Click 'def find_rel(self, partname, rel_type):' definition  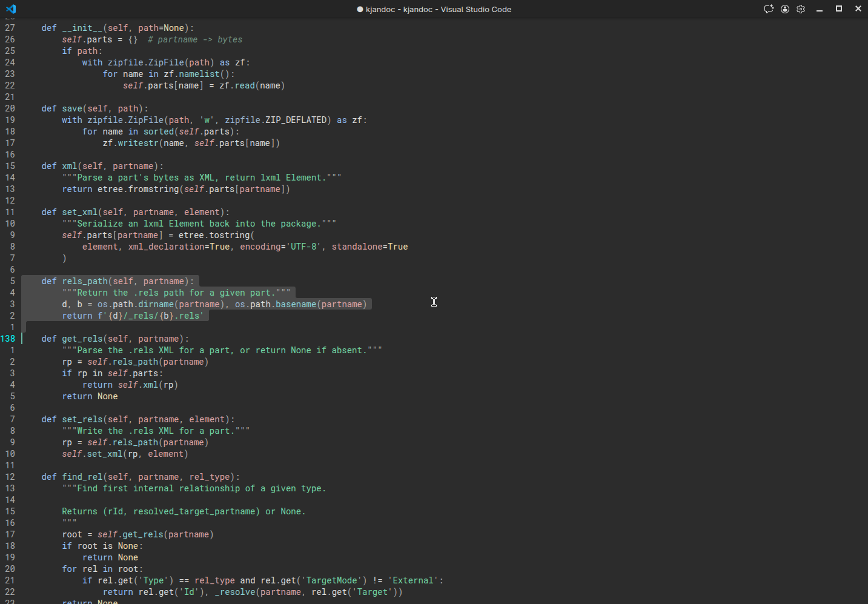point(141,477)
